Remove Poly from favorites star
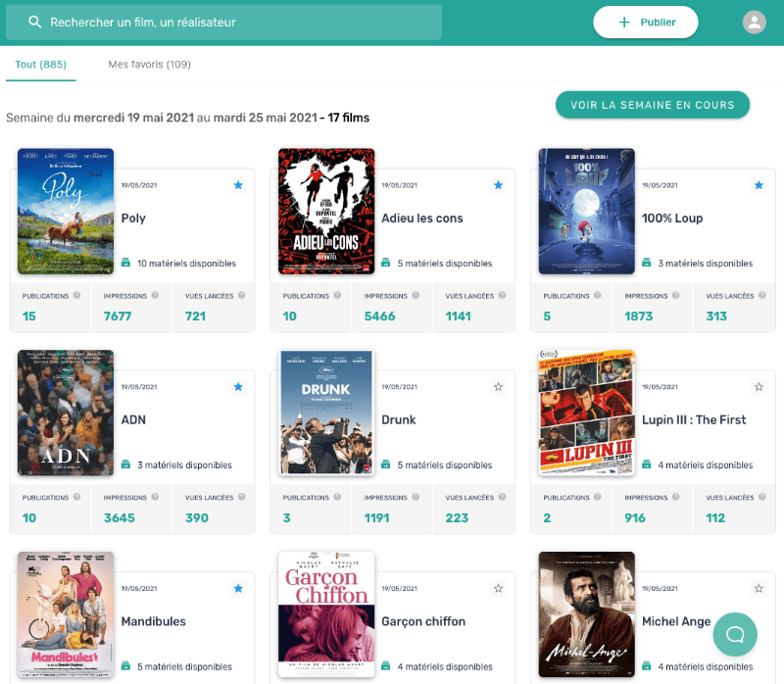The width and height of the screenshot is (784, 684). pos(238,185)
